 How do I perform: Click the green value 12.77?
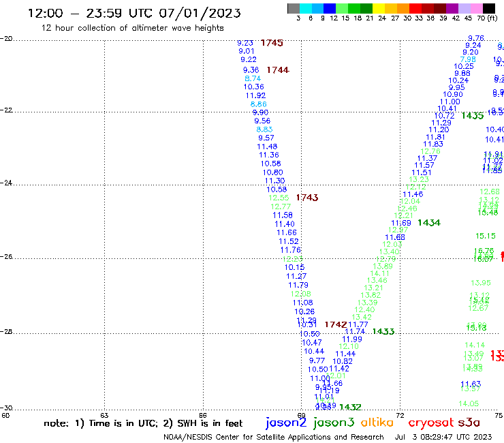point(281,207)
